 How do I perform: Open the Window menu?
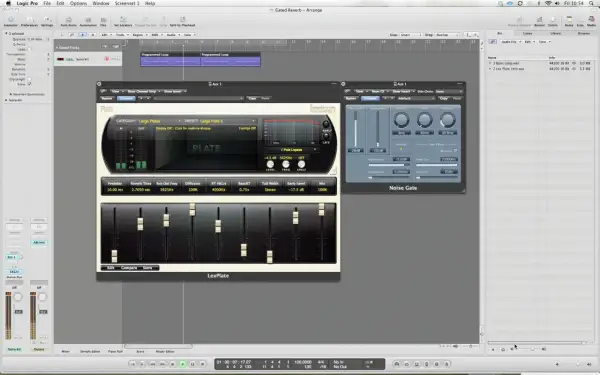[x=101, y=3]
